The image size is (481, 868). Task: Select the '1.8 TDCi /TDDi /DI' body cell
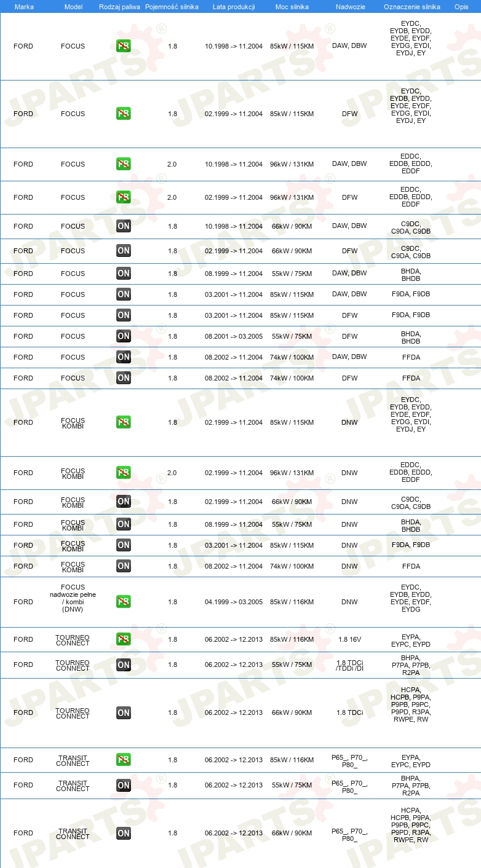[349, 665]
